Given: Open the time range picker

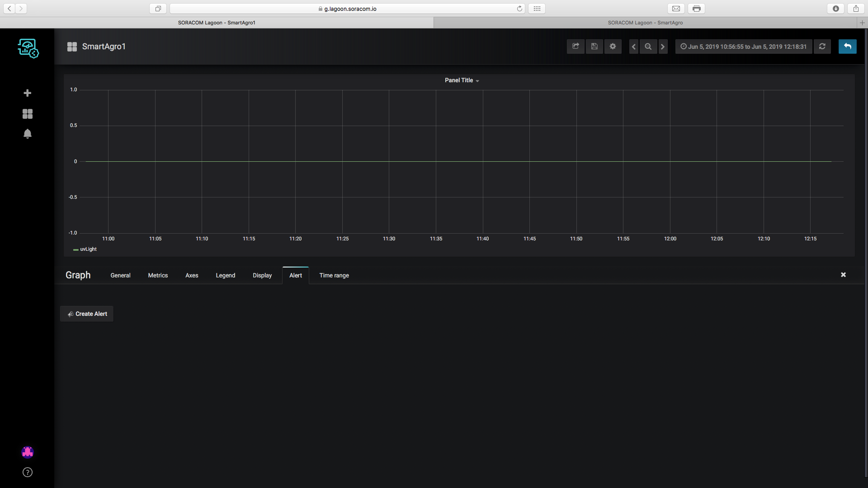Looking at the screenshot, I should point(744,47).
